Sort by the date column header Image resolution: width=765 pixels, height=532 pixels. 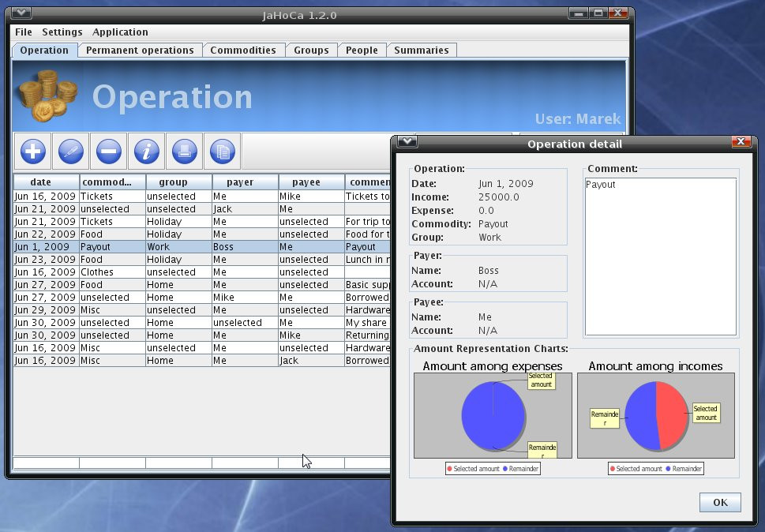coord(46,182)
